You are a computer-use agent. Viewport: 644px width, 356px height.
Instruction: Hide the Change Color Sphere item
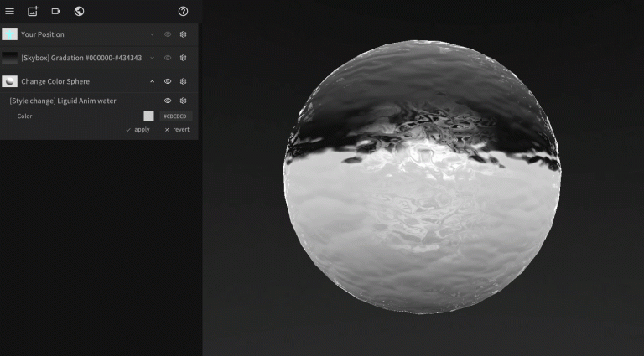tap(168, 81)
